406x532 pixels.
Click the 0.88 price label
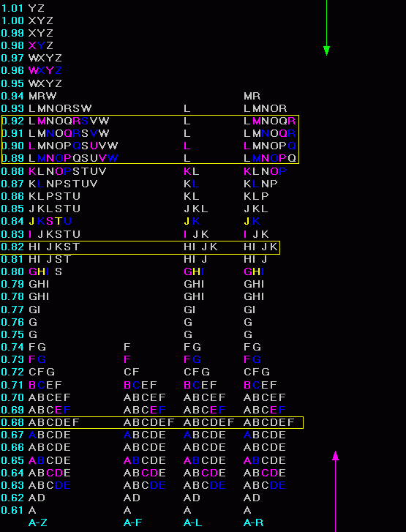(x=12, y=171)
